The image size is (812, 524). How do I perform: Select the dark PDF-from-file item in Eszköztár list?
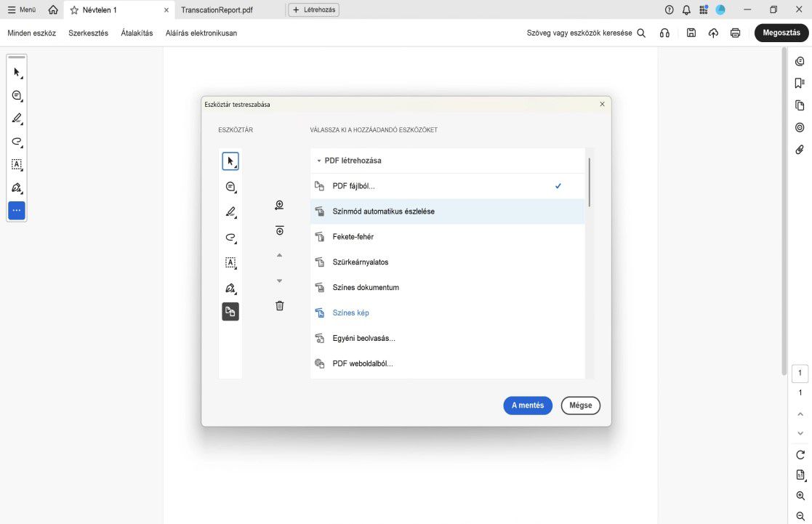click(x=230, y=312)
